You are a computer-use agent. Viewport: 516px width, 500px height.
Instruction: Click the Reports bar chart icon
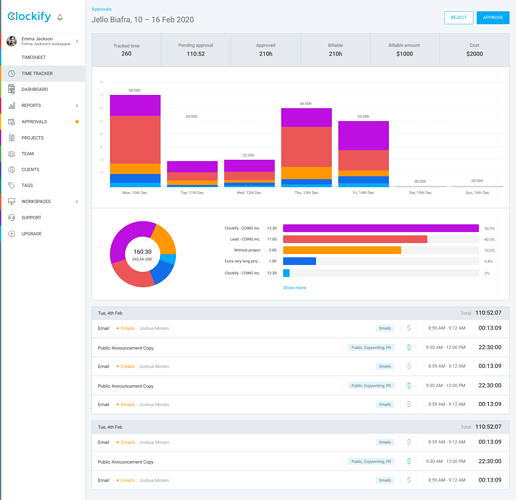(12, 105)
